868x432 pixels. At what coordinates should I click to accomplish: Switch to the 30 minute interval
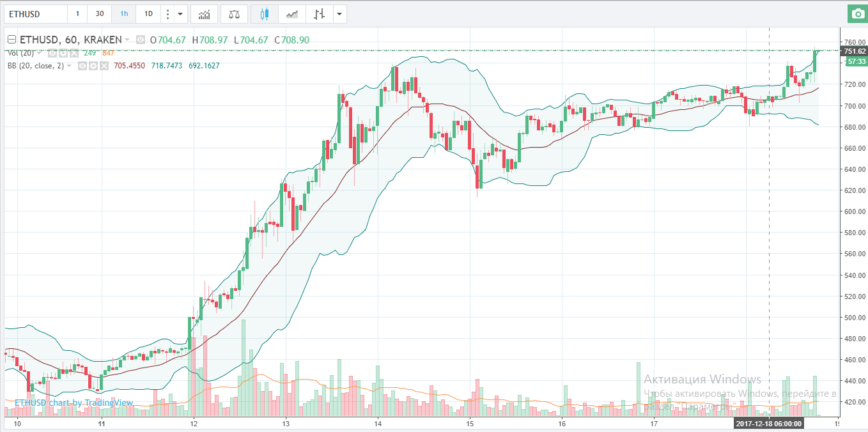pos(99,13)
